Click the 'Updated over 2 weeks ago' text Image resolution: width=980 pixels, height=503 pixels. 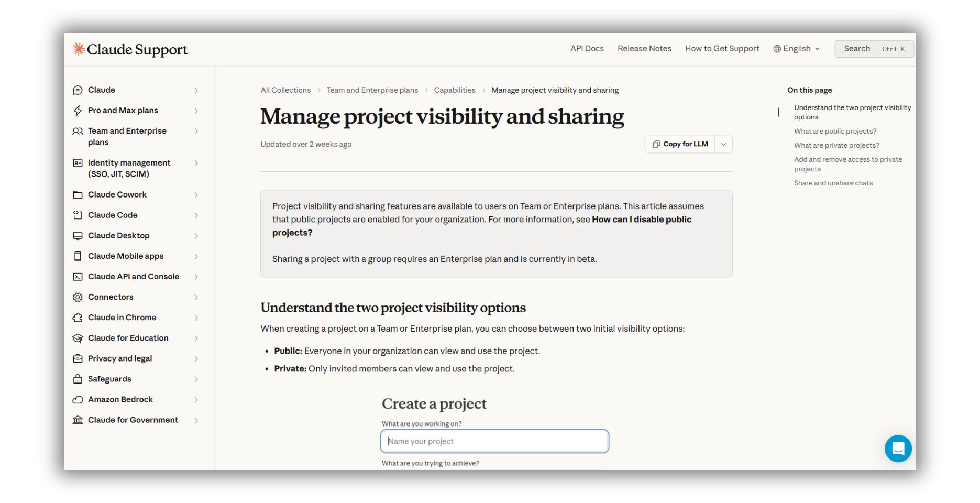coord(306,145)
